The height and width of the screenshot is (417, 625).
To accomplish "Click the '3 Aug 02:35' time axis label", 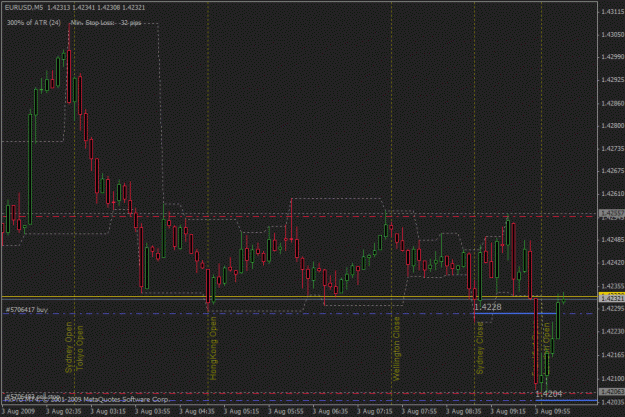I will coord(63,411).
